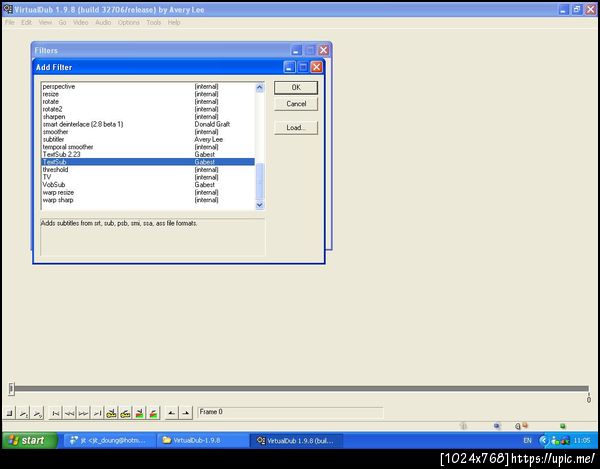Open the Video menu
Image resolution: width=600 pixels, height=469 pixels.
(80, 23)
